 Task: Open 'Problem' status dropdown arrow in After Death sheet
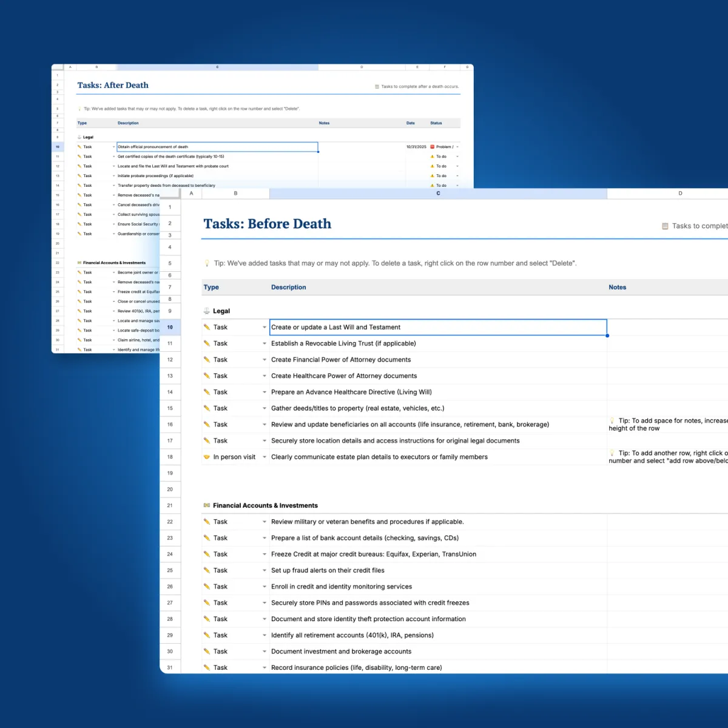coord(457,147)
